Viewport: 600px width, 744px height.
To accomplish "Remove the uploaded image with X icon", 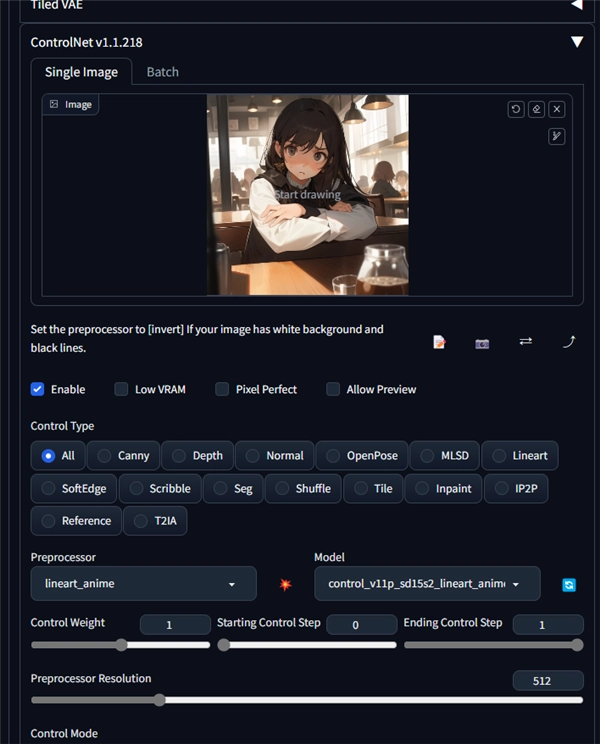I will [557, 110].
